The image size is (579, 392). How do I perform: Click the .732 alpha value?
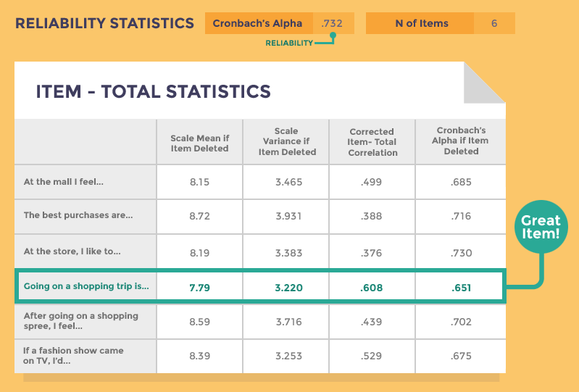coord(332,23)
